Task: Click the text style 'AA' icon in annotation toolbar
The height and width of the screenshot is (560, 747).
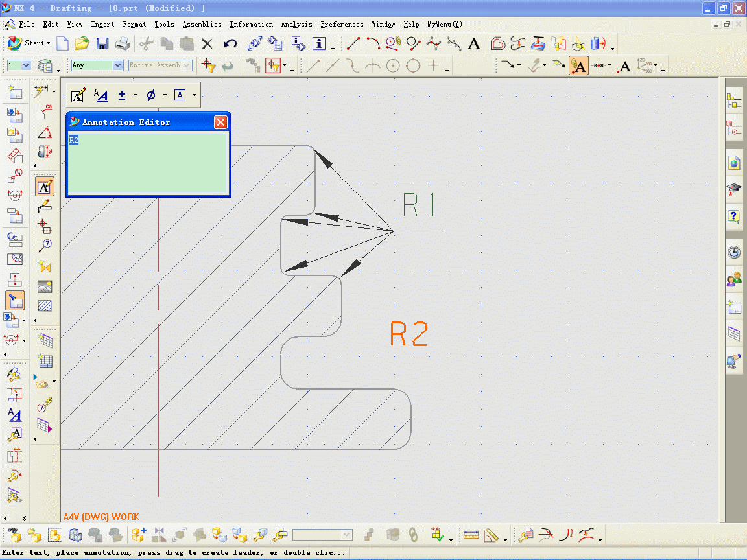Action: tap(101, 95)
